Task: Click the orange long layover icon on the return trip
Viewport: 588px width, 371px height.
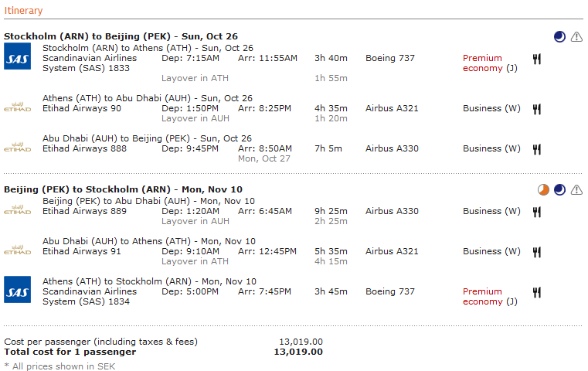Action: tap(543, 190)
